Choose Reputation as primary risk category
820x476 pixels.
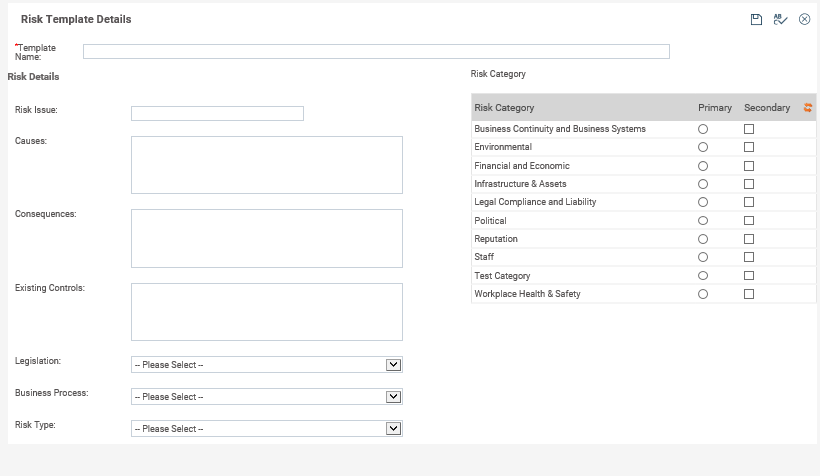703,239
